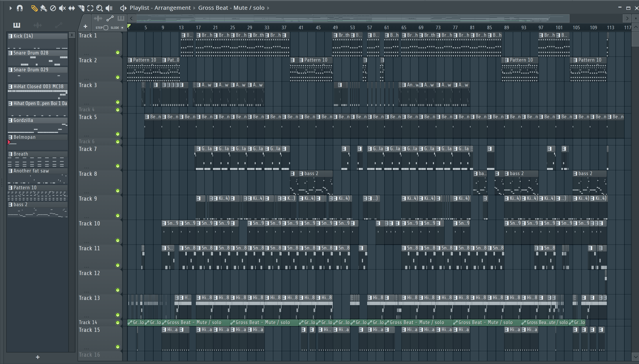Enable the STEP editing checkbox
Screen dimensions: 639x364
coord(106,28)
